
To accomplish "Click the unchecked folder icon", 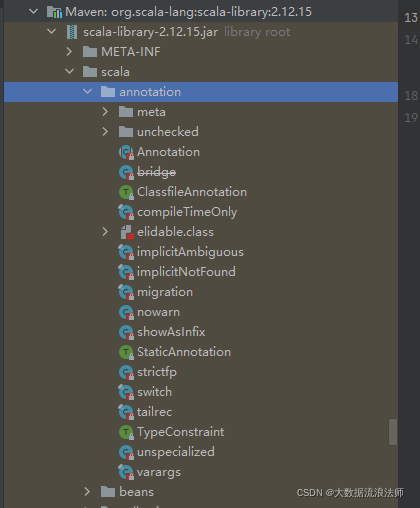I will (126, 132).
